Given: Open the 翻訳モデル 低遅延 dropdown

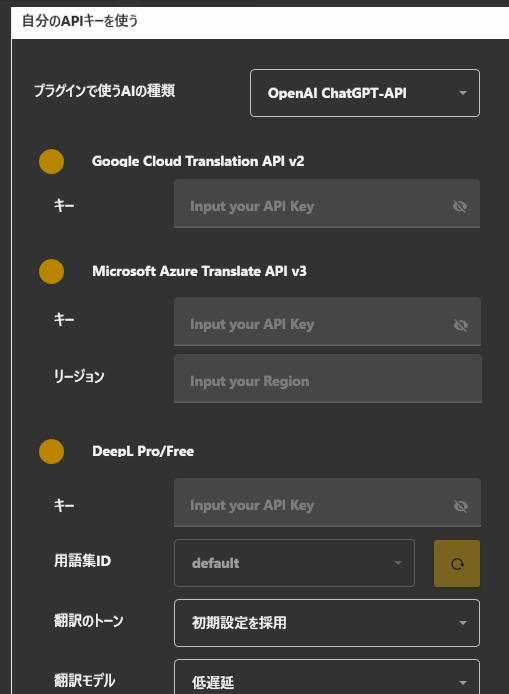Looking at the screenshot, I should pos(327,677).
